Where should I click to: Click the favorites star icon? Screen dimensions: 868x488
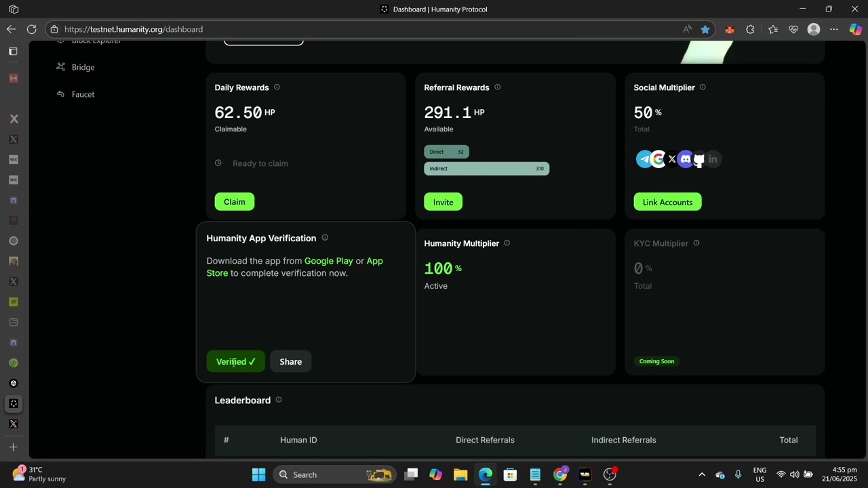[705, 29]
